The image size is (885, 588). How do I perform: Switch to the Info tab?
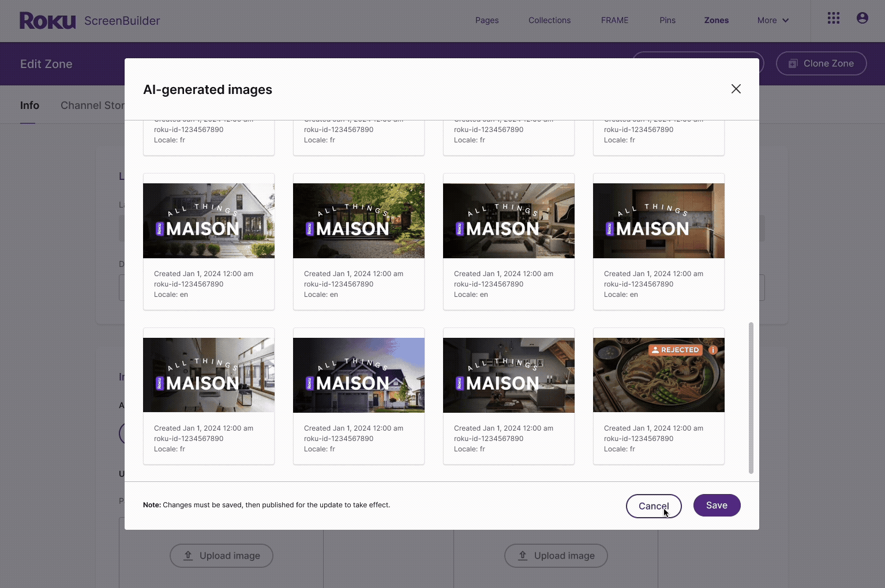tap(29, 105)
